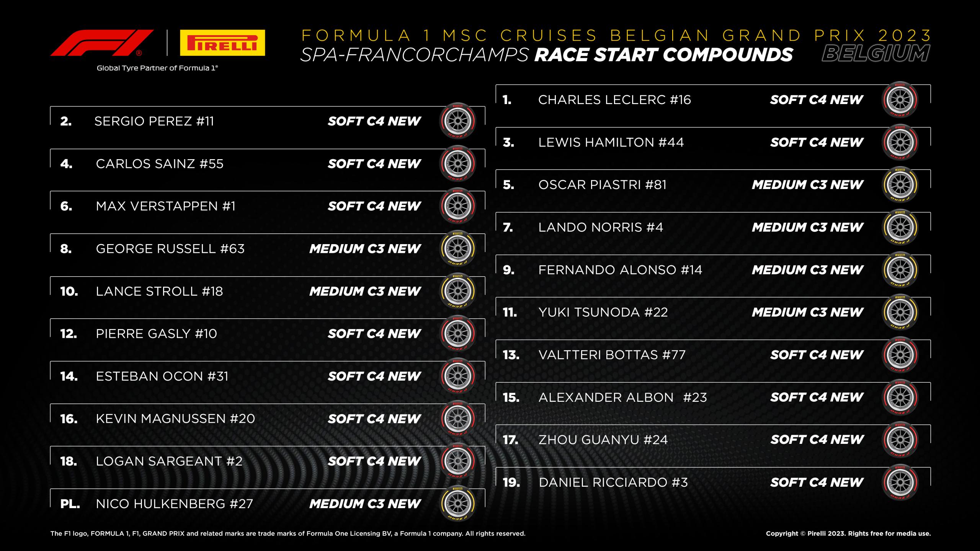Click Yuki Tsunoda's medium tyre icon
Viewport: 980px width, 551px height.
(x=900, y=312)
